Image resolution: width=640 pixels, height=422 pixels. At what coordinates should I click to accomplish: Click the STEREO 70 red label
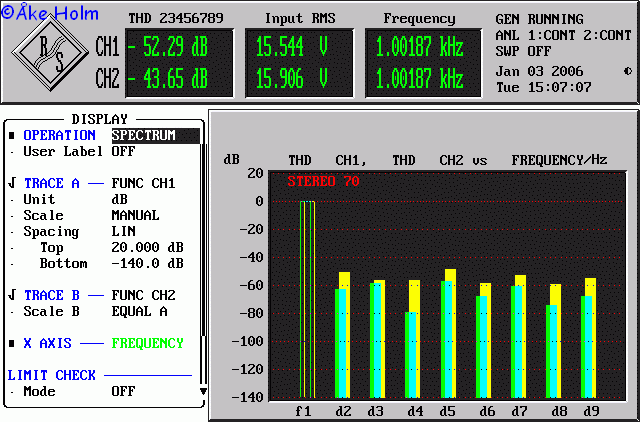coord(323,182)
